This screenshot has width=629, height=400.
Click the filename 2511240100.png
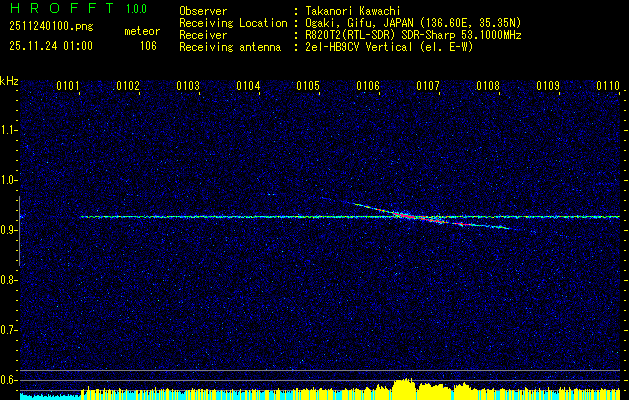pos(51,27)
